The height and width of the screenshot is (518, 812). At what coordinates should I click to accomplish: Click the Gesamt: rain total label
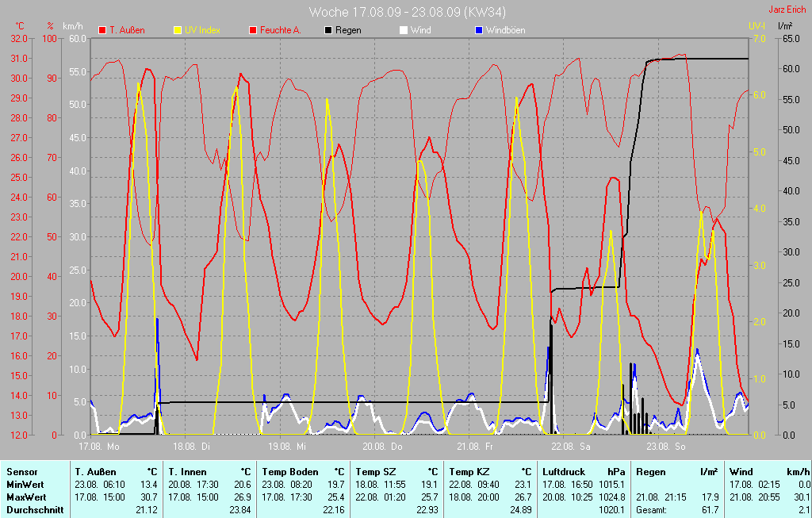(651, 510)
